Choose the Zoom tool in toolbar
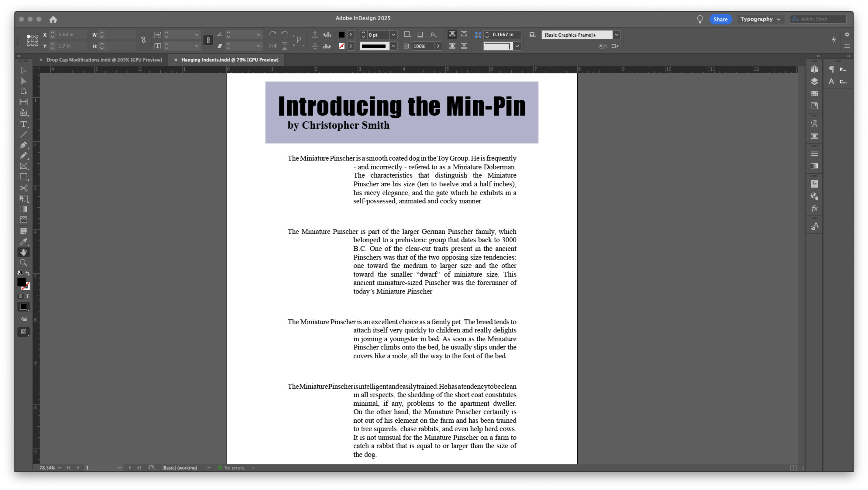 point(24,263)
